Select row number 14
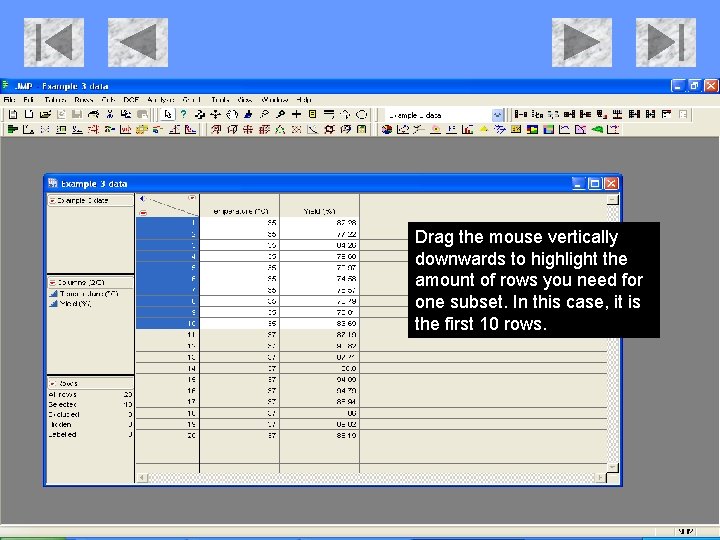 point(168,368)
